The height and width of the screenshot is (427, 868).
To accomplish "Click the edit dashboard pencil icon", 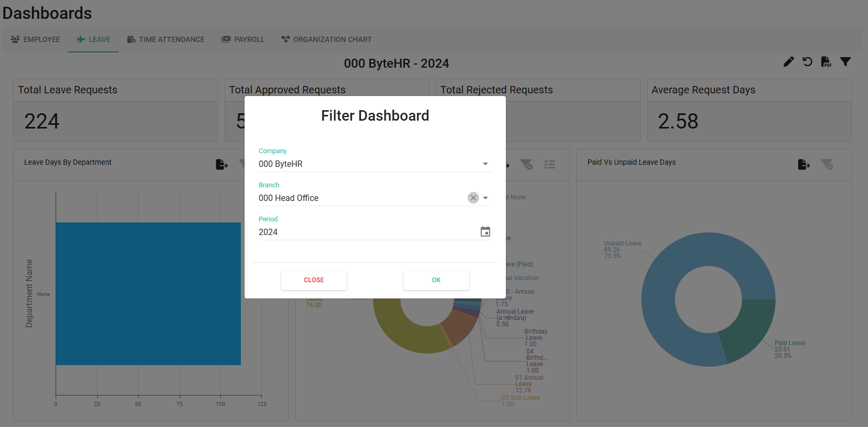I will [x=788, y=62].
